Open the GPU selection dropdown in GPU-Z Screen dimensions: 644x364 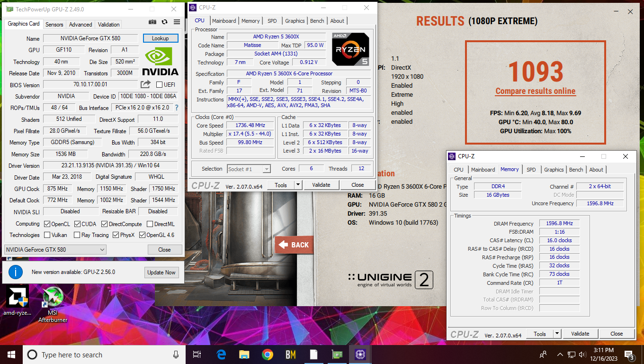click(55, 249)
